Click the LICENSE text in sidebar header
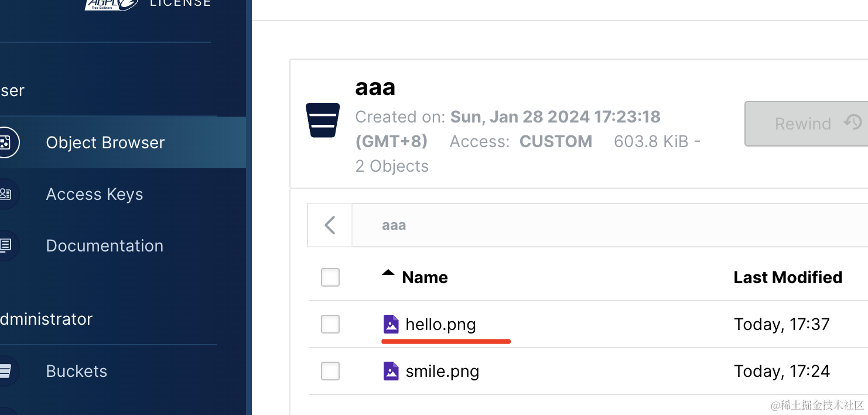Image resolution: width=868 pixels, height=415 pixels. click(180, 4)
